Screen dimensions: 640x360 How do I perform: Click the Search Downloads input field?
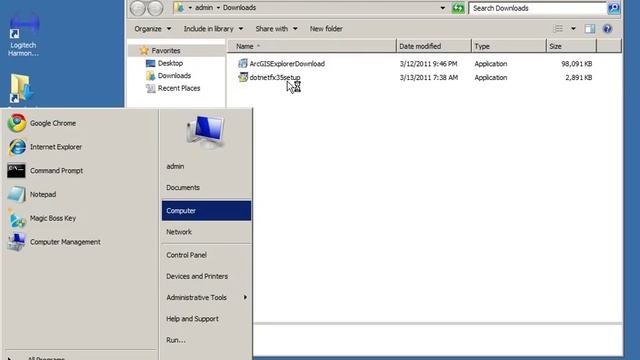click(538, 8)
